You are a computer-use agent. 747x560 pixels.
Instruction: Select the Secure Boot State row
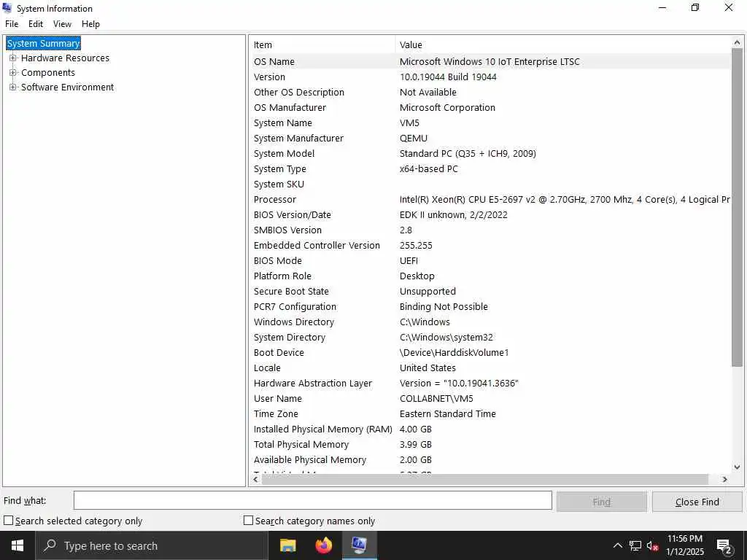click(490, 291)
